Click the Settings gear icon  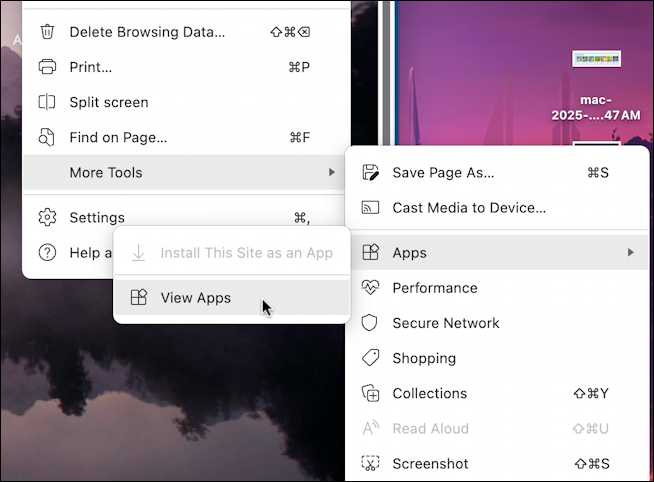point(47,217)
